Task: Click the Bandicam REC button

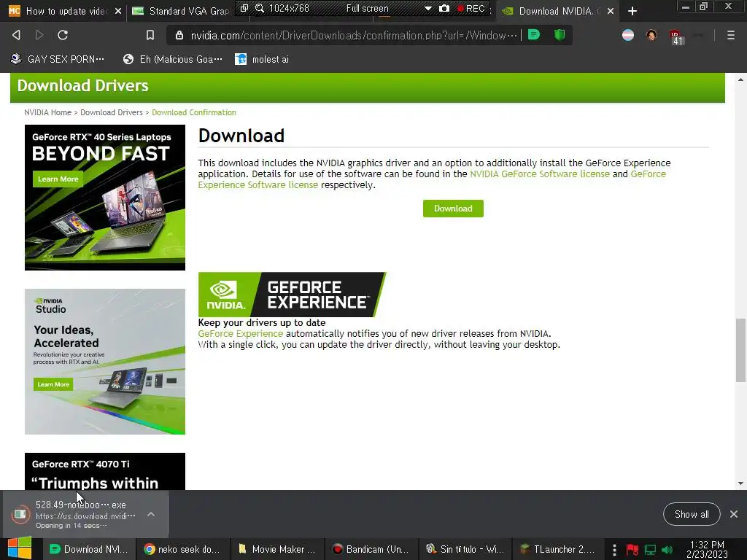Action: (x=471, y=8)
